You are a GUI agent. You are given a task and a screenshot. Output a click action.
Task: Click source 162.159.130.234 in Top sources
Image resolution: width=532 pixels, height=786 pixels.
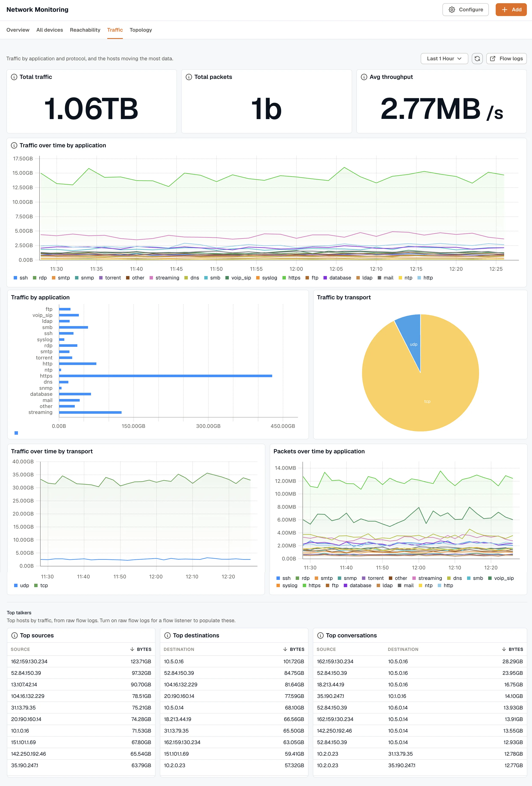coord(29,662)
